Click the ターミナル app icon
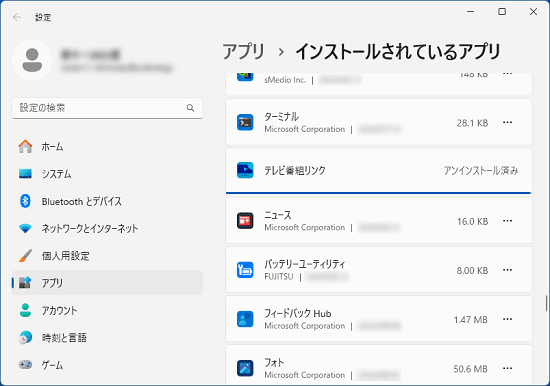 (245, 122)
